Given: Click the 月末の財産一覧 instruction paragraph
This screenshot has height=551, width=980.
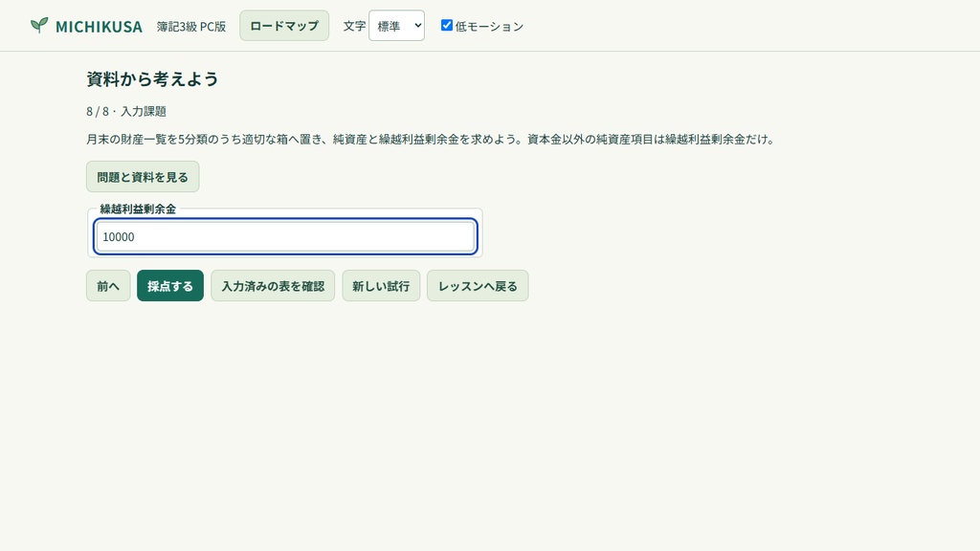Looking at the screenshot, I should pyautogui.click(x=431, y=140).
